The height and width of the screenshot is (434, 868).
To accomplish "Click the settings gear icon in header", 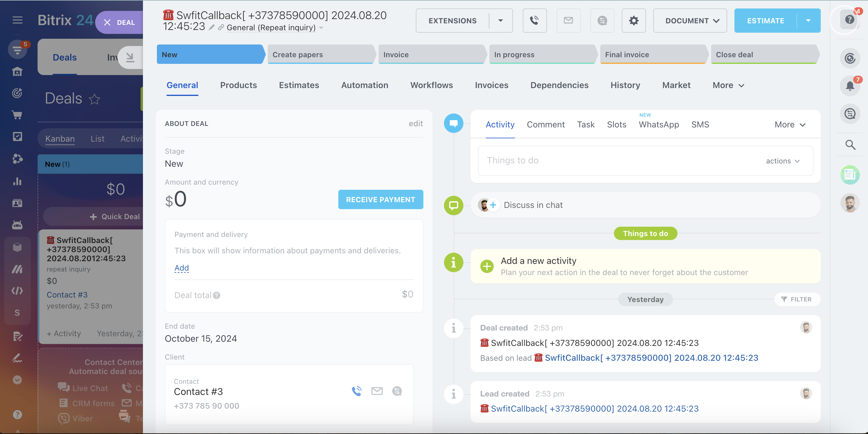I will tap(634, 21).
